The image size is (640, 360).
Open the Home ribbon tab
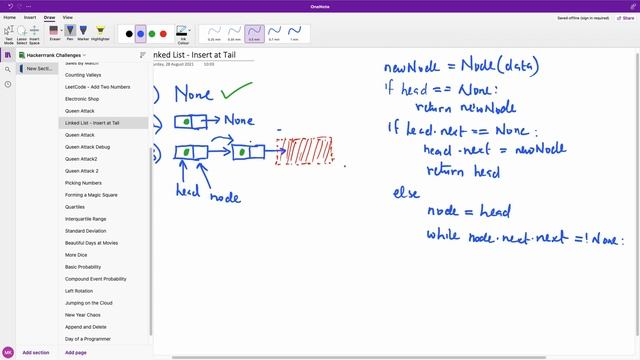(9, 18)
